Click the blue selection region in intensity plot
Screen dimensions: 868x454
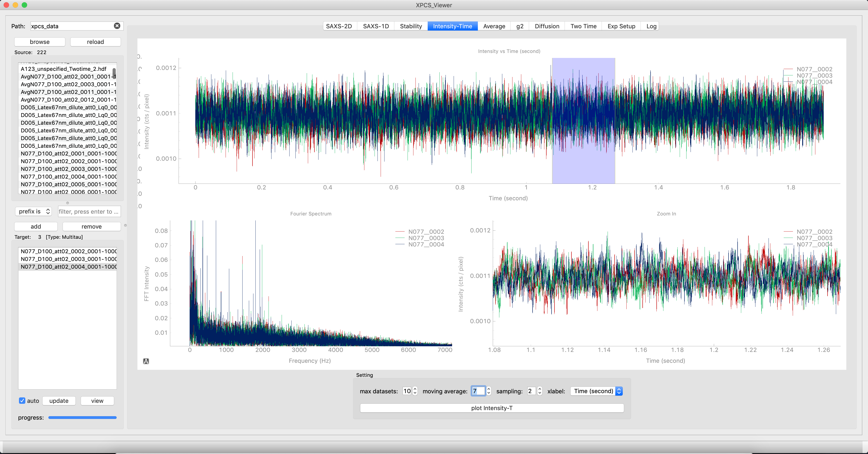pos(583,169)
